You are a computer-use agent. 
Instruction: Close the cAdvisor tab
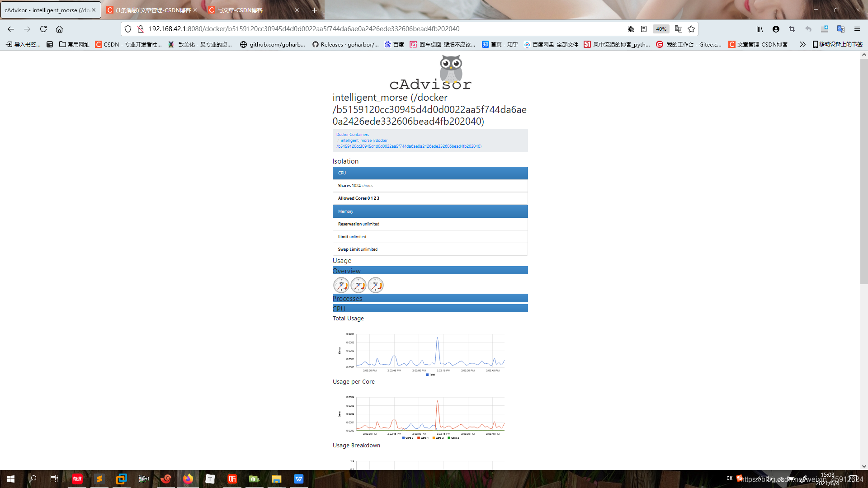[94, 10]
